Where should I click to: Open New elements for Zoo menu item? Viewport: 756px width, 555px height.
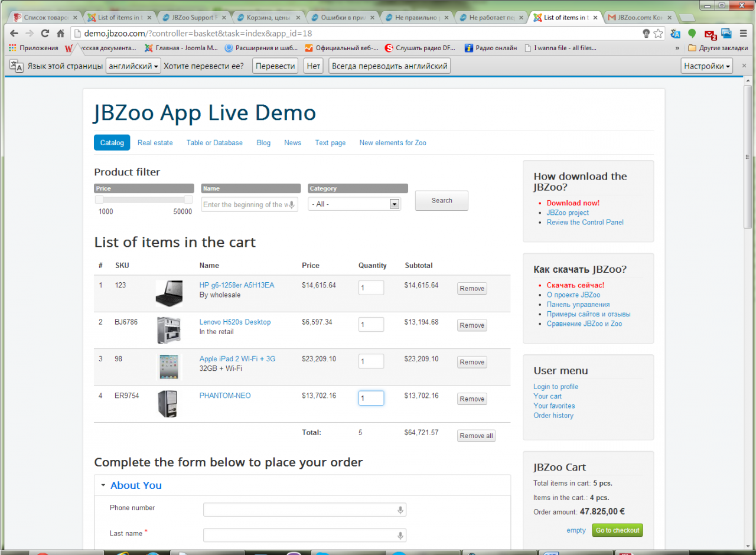pyautogui.click(x=393, y=143)
